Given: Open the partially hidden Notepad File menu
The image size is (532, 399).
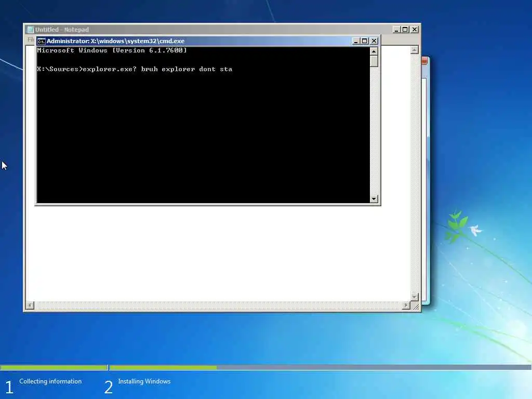Looking at the screenshot, I should [31, 39].
